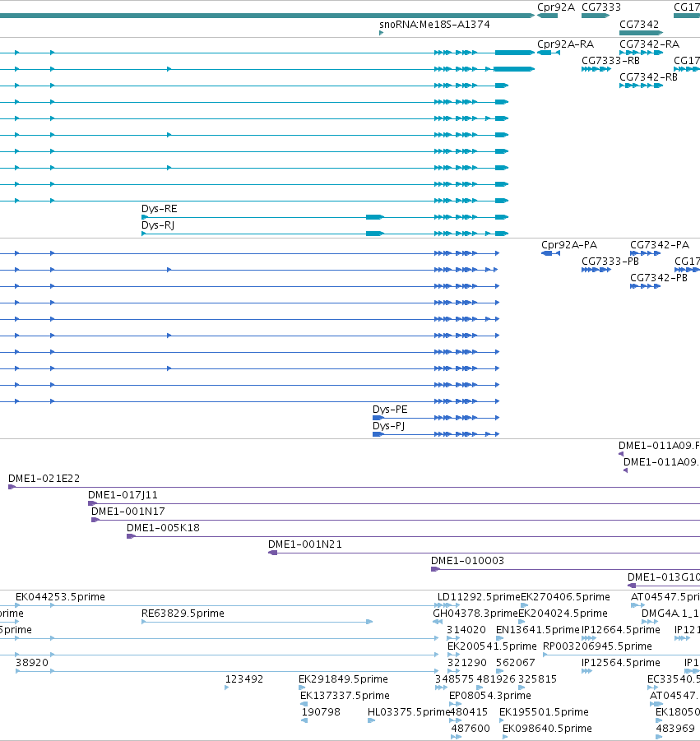Click the RE63829.5prime EST label
The height and width of the screenshot is (741, 700).
183,614
